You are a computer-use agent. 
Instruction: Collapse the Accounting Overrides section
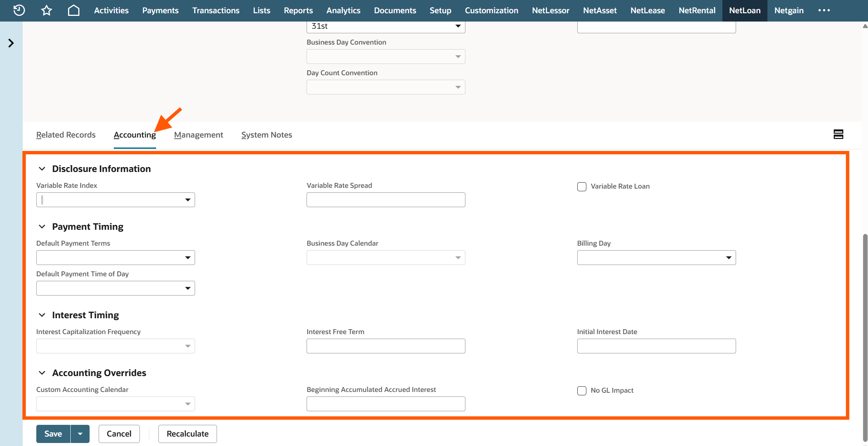[x=42, y=373]
